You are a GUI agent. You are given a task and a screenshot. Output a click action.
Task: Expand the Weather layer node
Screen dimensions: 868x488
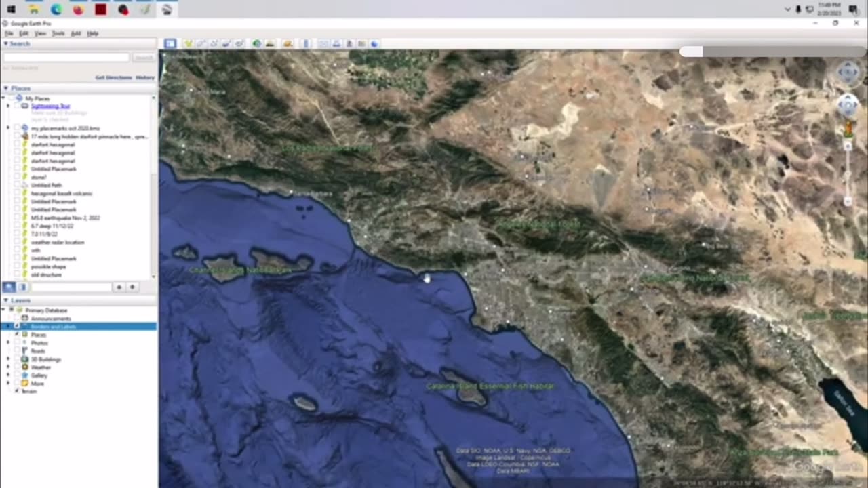click(x=9, y=367)
